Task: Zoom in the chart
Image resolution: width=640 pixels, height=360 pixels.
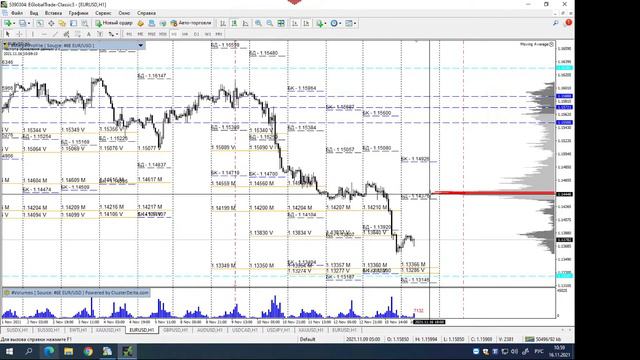Action: [x=258, y=23]
